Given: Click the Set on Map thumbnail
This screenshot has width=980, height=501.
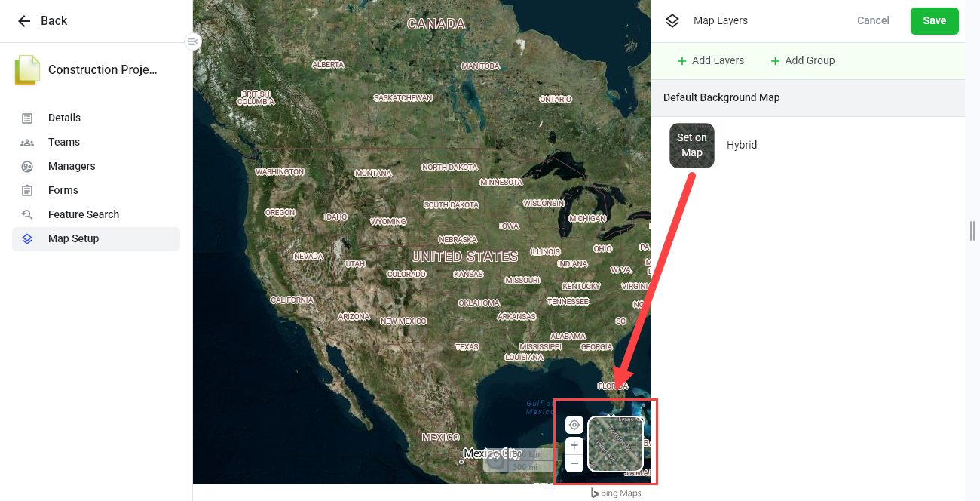Looking at the screenshot, I should click(x=691, y=145).
